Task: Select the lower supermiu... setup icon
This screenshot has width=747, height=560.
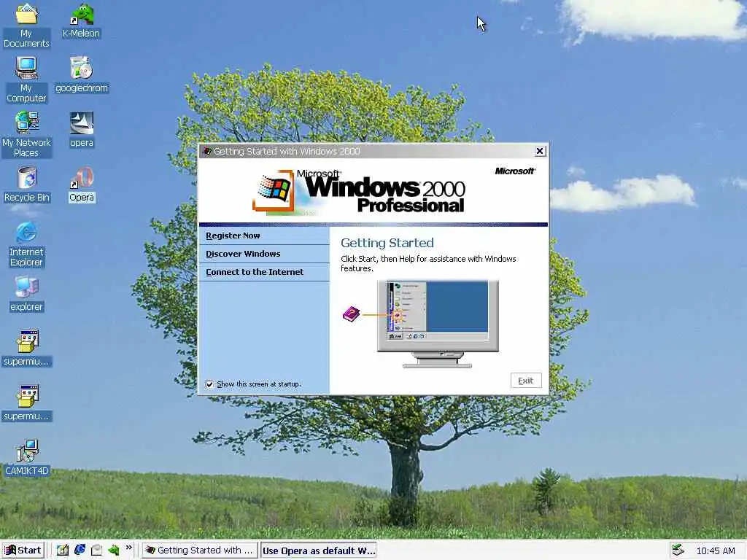Action: click(26, 402)
